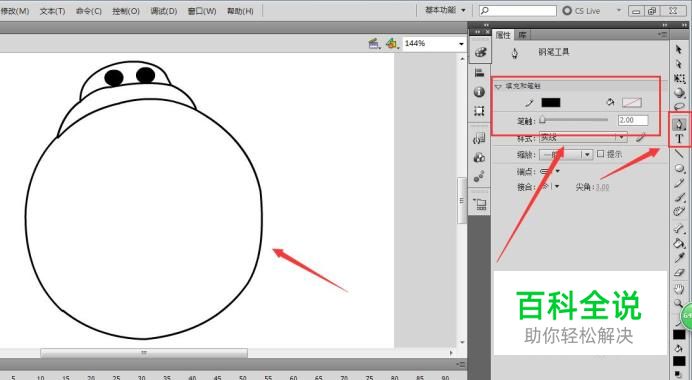Click the Edit Scene icon
This screenshot has height=380, width=692.
[x=374, y=43]
